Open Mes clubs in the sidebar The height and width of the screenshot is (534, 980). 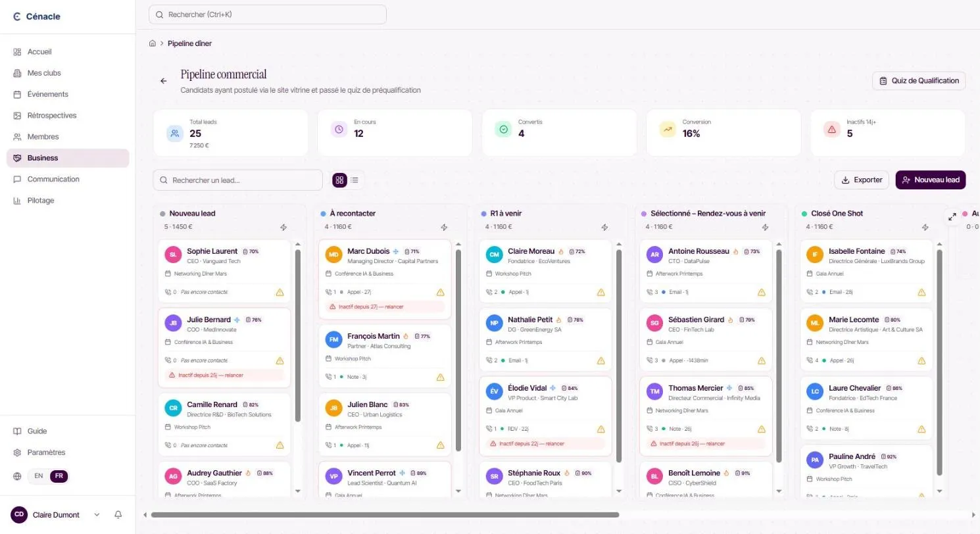click(68, 73)
